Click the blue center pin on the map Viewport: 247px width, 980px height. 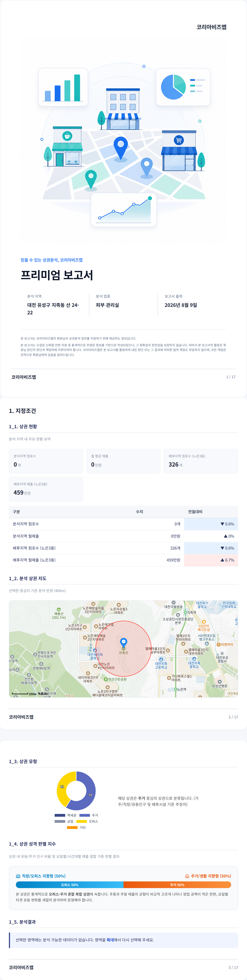[x=123, y=643]
